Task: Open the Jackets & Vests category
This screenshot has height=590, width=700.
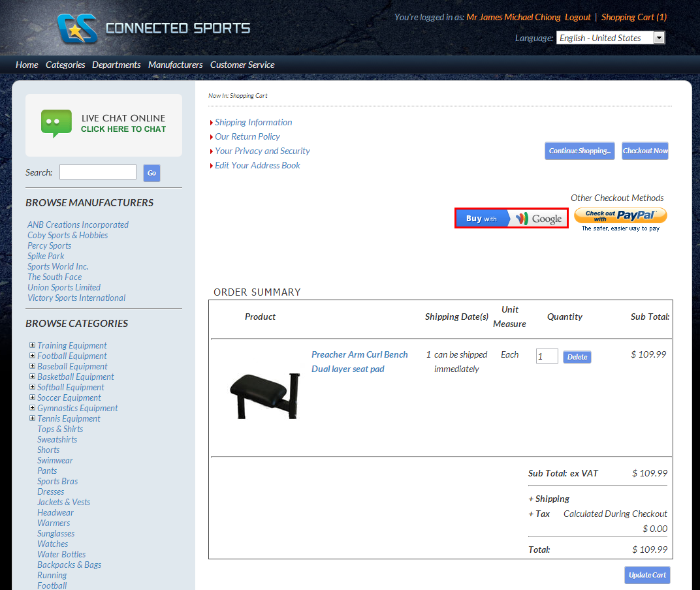Action: [64, 502]
